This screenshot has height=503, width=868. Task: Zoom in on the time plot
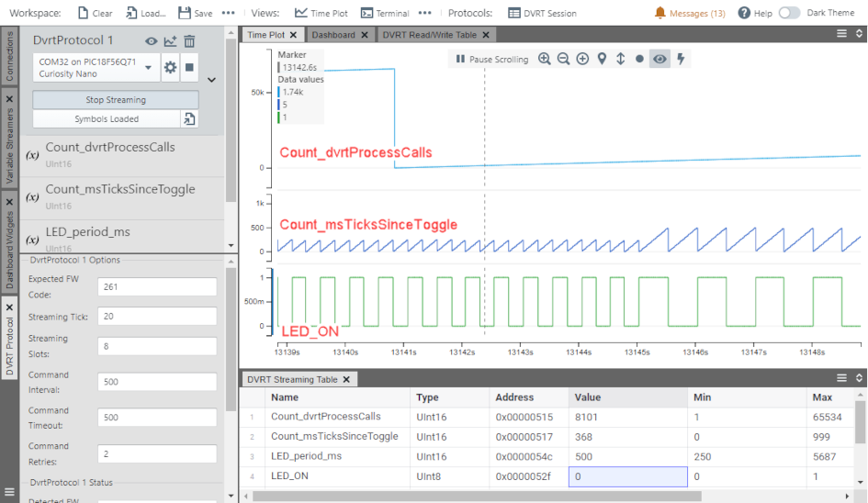(545, 59)
